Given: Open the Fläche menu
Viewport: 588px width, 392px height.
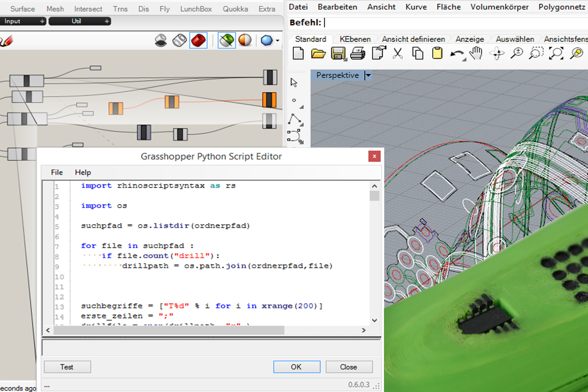Looking at the screenshot, I should tap(449, 7).
